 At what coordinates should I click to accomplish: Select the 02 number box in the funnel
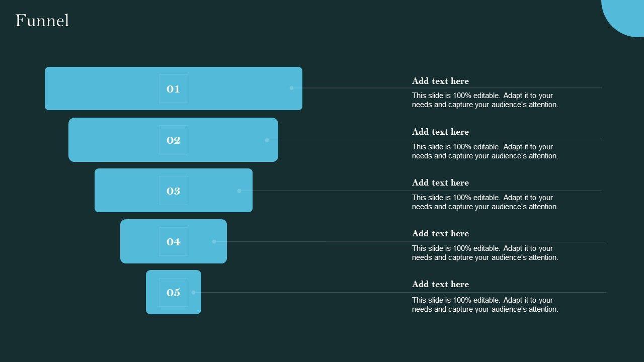tap(174, 140)
